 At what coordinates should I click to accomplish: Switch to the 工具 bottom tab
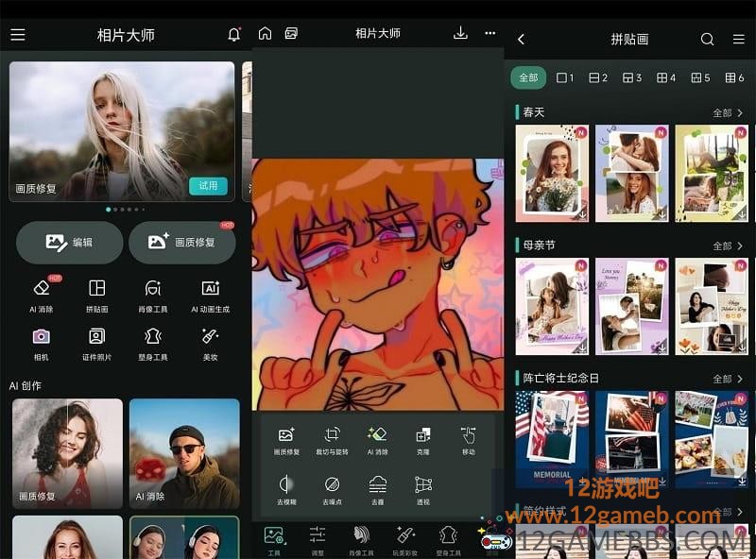click(274, 541)
